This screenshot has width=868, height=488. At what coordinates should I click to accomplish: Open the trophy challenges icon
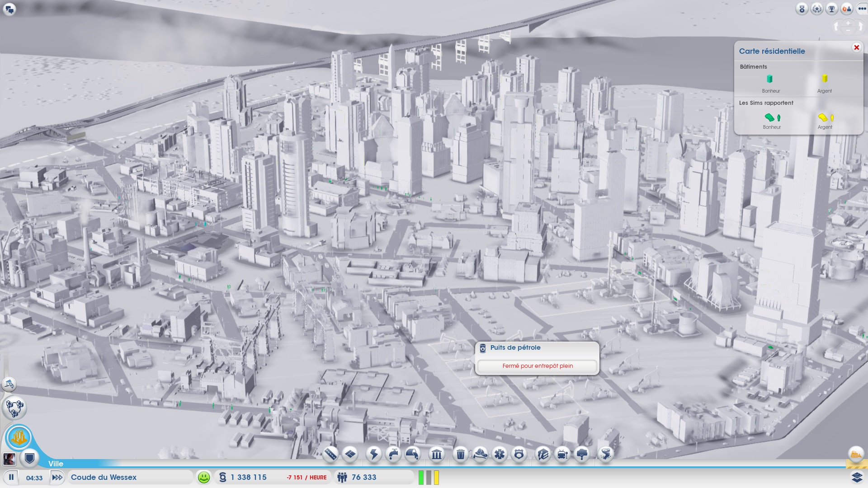pyautogui.click(x=832, y=9)
